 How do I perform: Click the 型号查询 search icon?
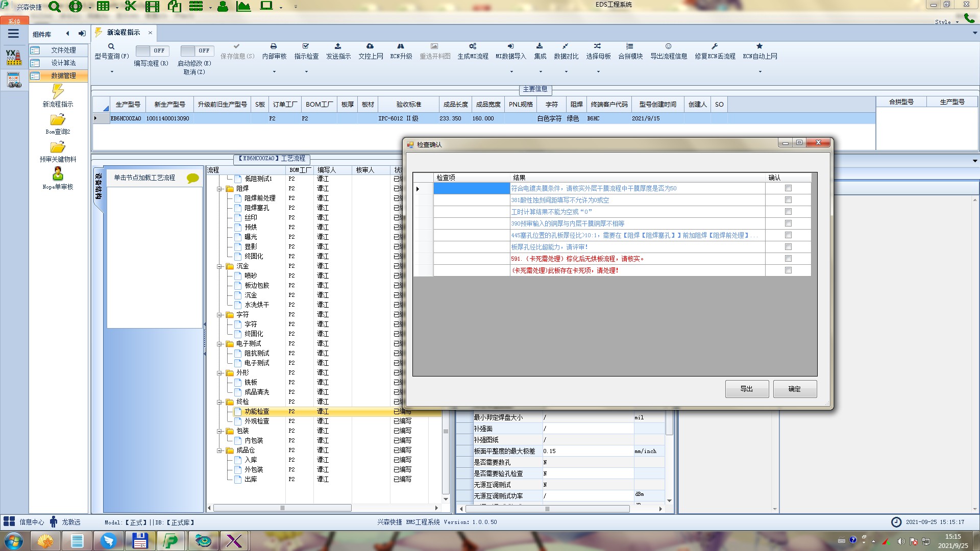pos(111,46)
